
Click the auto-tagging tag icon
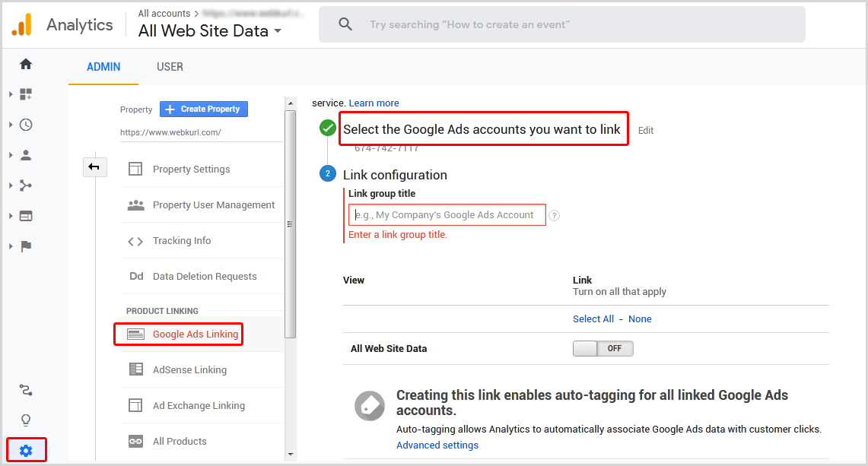tap(369, 406)
